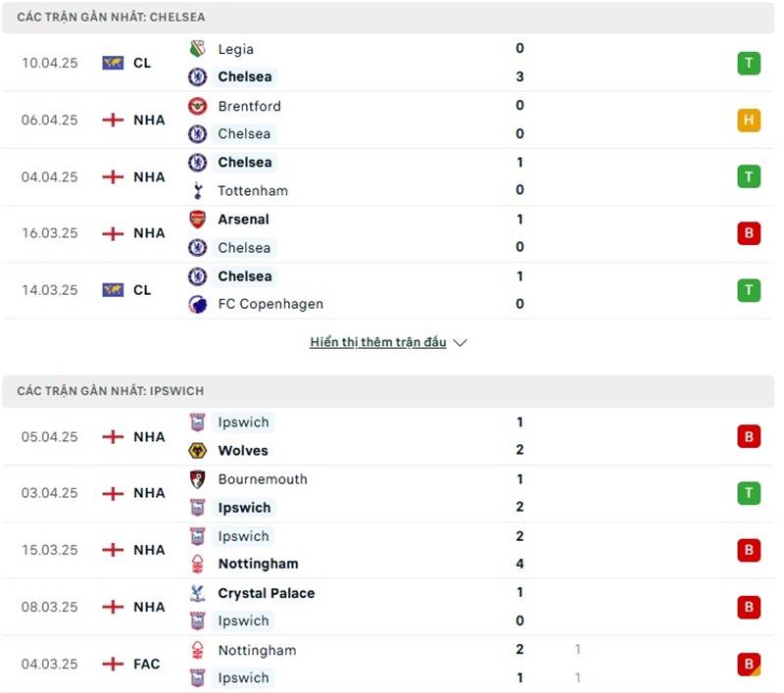This screenshot has height=693, width=784.
Task: Click the Bournemouth crest icon
Action: click(197, 479)
